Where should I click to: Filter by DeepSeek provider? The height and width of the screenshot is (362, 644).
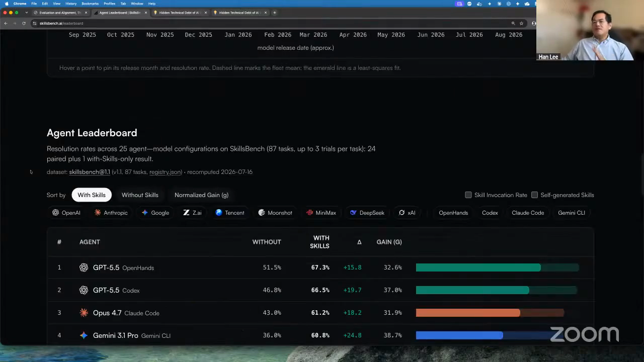tap(367, 213)
